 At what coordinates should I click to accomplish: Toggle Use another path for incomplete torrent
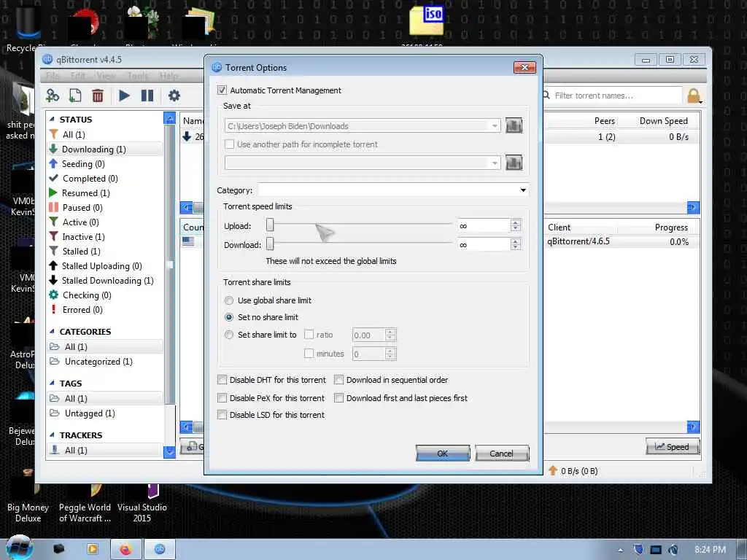(230, 144)
